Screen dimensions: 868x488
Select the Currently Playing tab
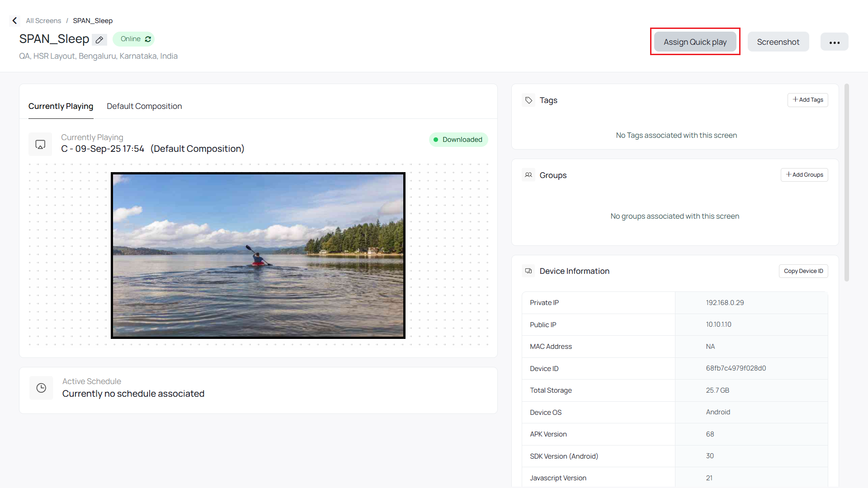click(x=61, y=106)
